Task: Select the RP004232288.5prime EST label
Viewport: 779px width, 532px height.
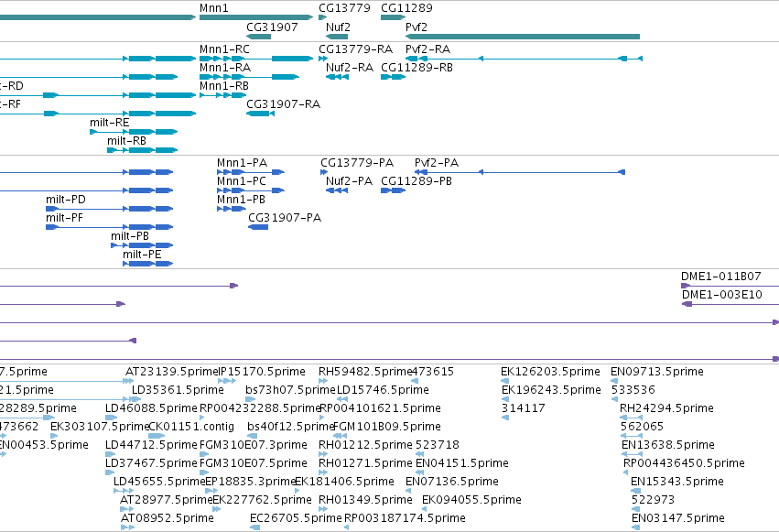Action: (260, 408)
